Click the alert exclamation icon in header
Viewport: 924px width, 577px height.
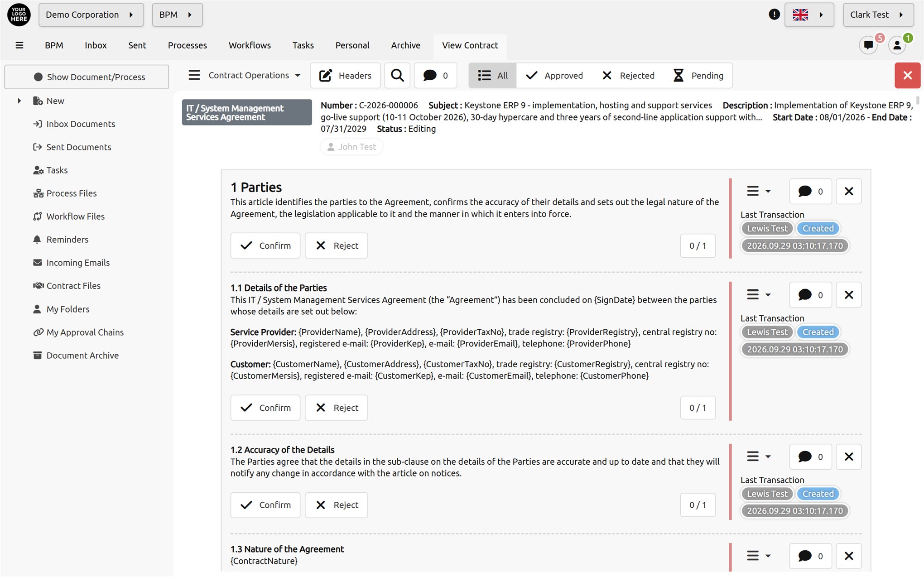pos(774,14)
